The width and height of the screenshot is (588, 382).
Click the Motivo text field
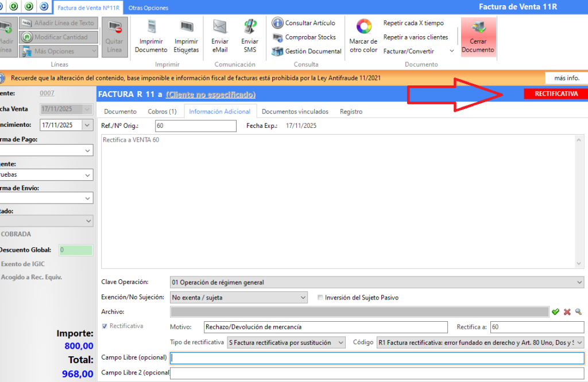[325, 327]
